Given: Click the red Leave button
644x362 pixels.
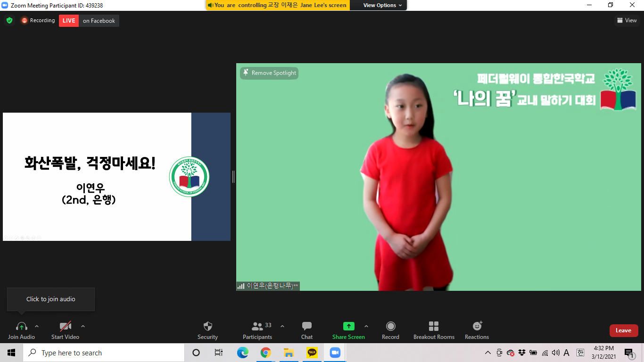Looking at the screenshot, I should (x=623, y=330).
